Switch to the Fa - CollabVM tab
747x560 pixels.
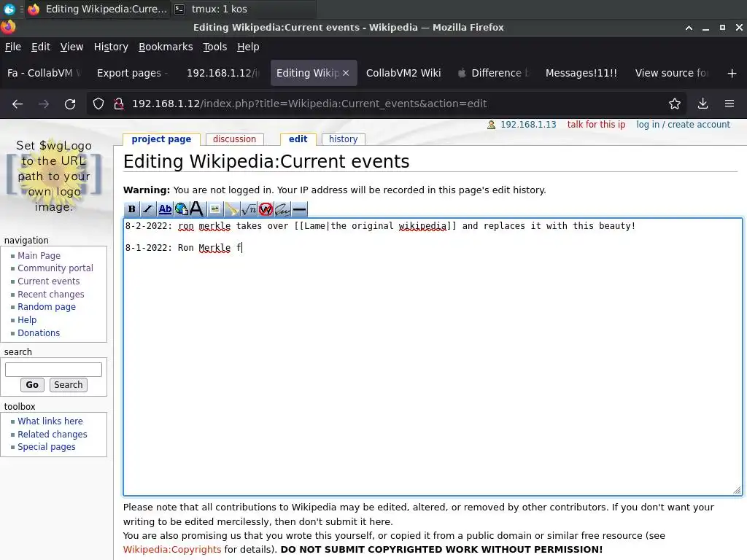pyautogui.click(x=44, y=73)
